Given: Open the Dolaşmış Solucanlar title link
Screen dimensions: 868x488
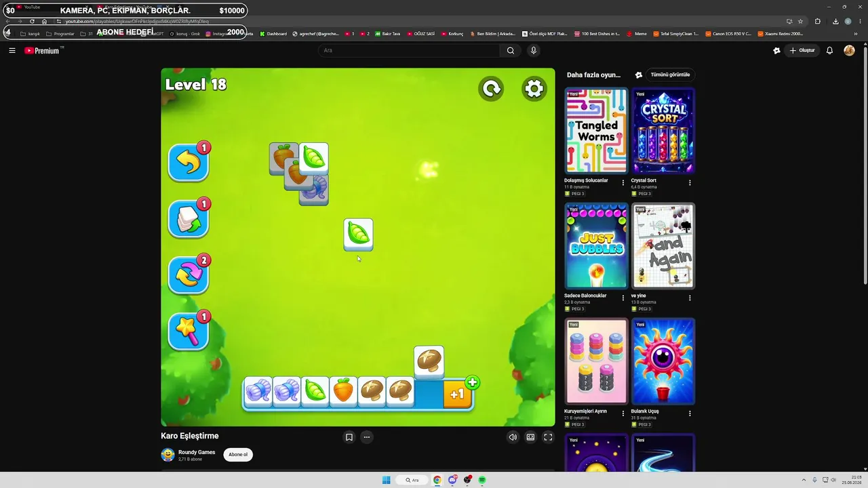Looking at the screenshot, I should (x=586, y=180).
